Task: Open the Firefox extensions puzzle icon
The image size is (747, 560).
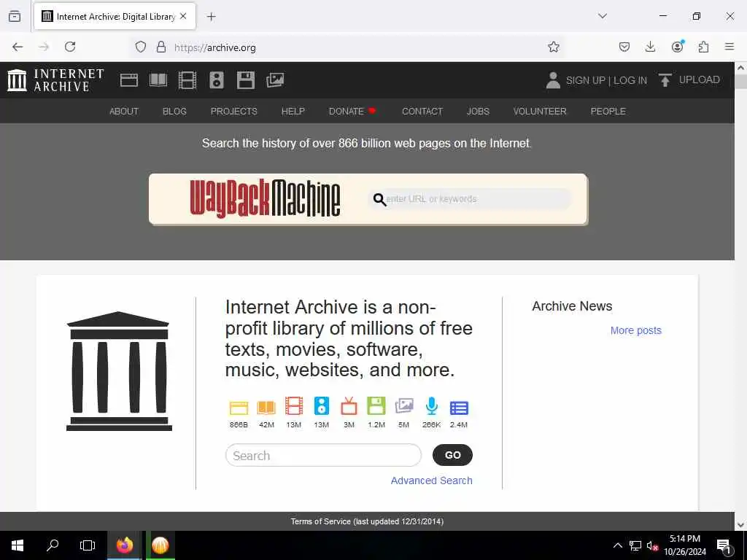Action: pyautogui.click(x=704, y=47)
